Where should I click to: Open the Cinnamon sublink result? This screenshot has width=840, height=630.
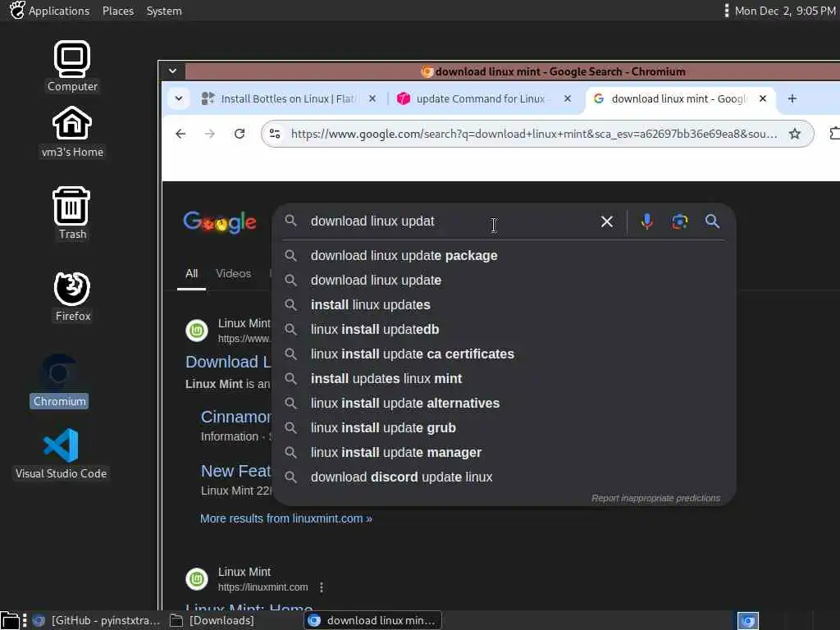236,417
